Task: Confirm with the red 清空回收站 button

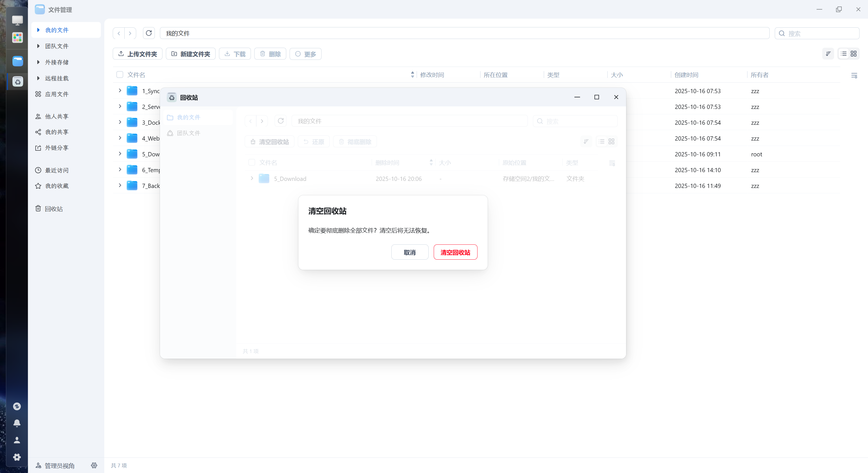Action: [455, 252]
